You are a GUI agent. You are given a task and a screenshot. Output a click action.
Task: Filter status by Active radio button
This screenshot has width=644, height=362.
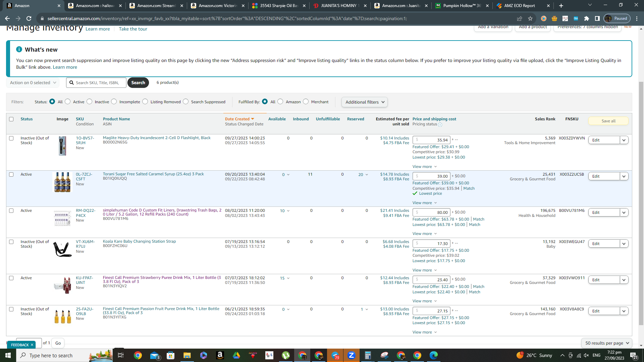point(68,102)
